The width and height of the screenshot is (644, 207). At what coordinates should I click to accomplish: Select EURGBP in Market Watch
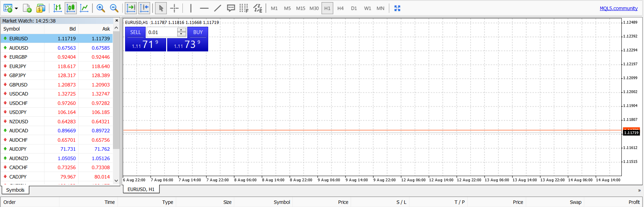(57, 57)
